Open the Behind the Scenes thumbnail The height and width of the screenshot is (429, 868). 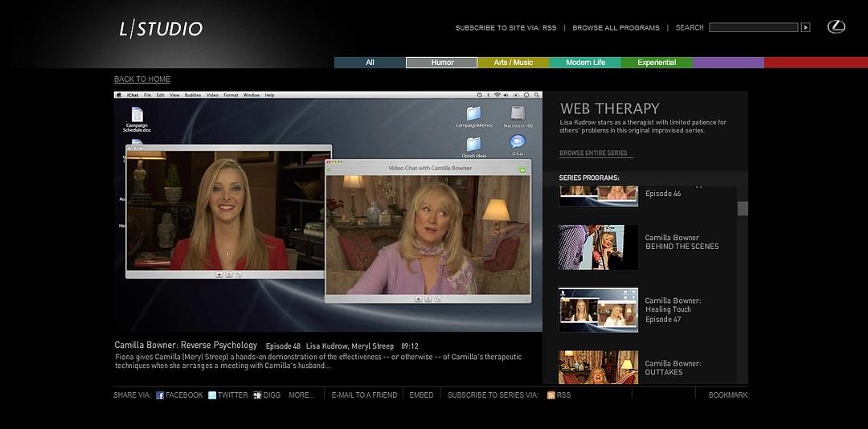[598, 247]
